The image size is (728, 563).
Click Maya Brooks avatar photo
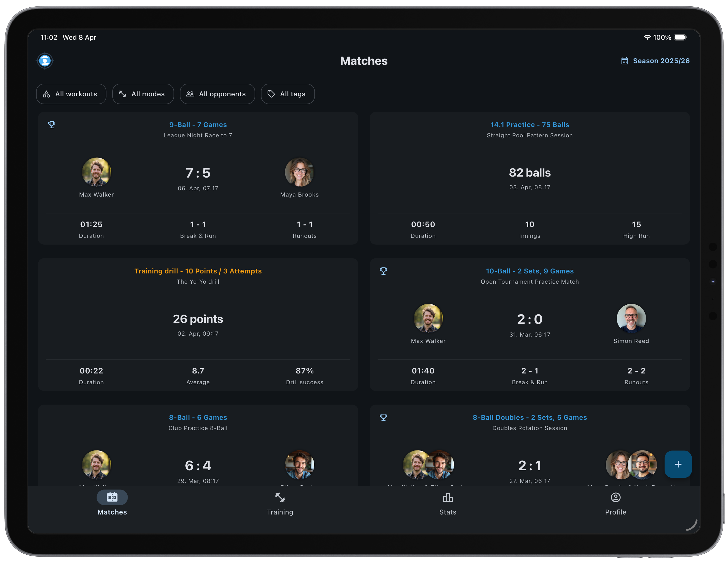click(299, 172)
